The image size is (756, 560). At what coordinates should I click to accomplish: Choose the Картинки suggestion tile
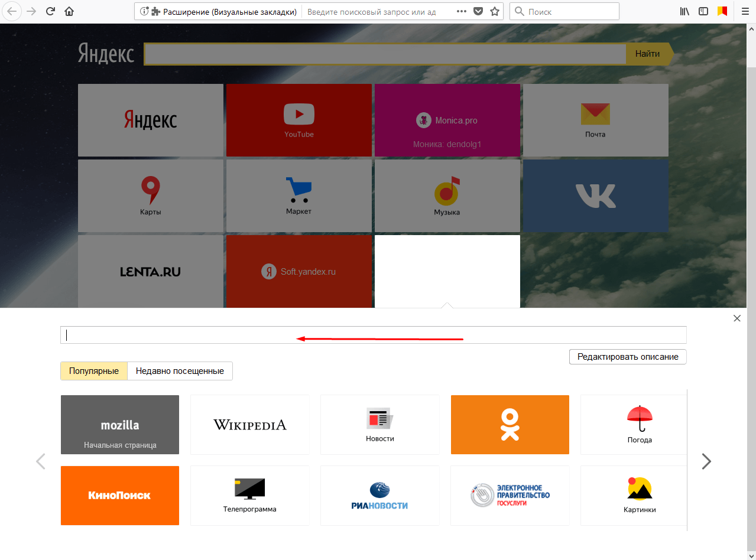point(634,496)
